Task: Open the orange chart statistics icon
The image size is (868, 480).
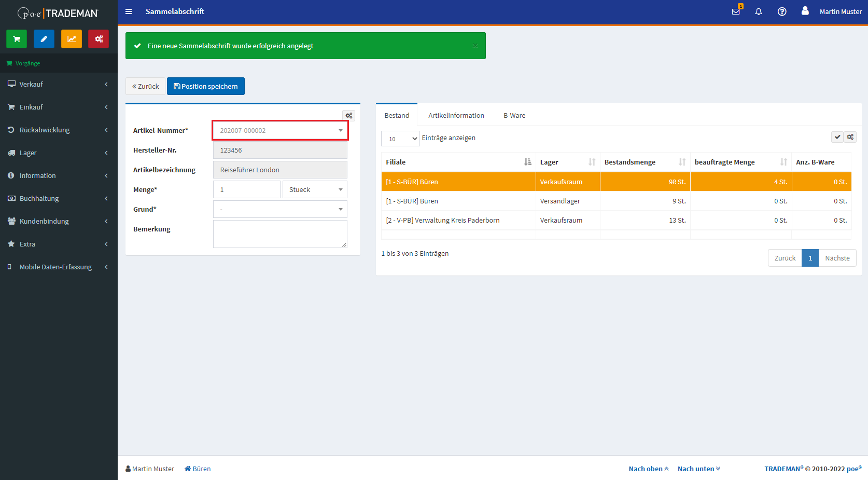Action: 72,39
